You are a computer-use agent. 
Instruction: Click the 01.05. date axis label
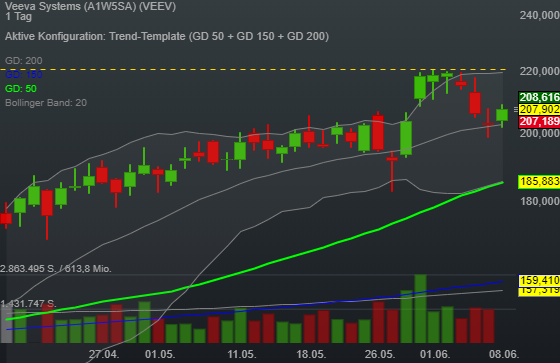point(160,354)
